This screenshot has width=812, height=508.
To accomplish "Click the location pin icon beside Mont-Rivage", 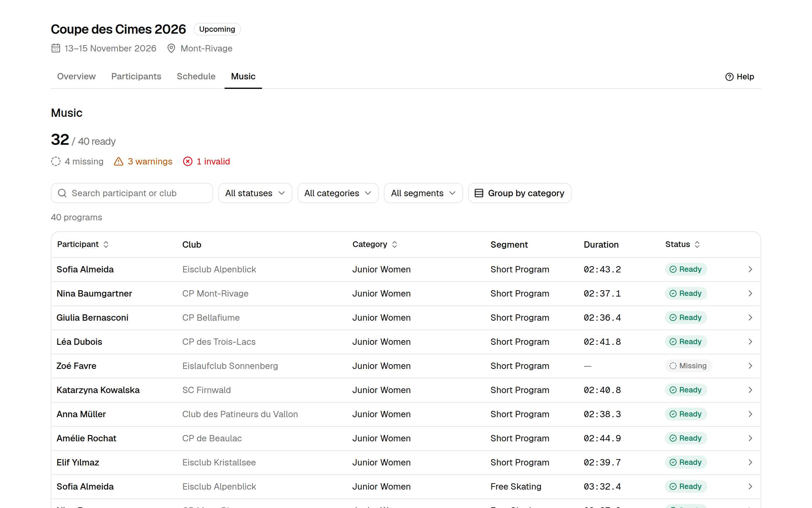I will (x=171, y=48).
